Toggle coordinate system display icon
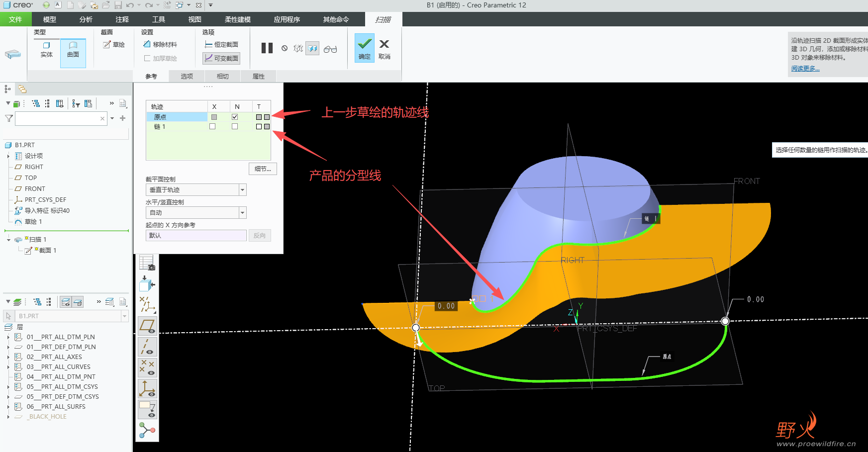 148,389
